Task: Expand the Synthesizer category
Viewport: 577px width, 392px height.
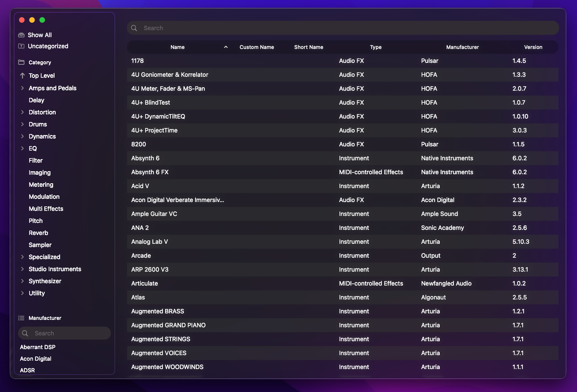Action: coord(22,281)
